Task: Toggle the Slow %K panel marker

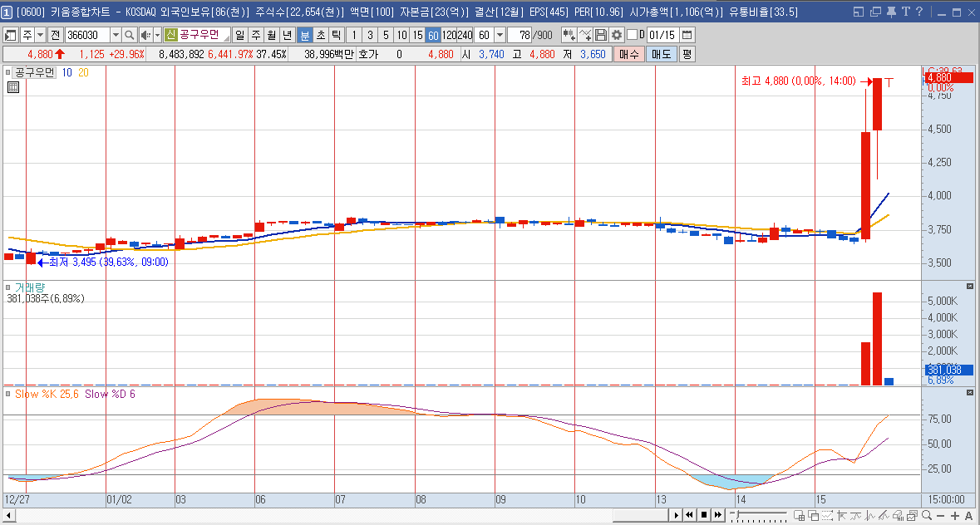Action: (8, 394)
